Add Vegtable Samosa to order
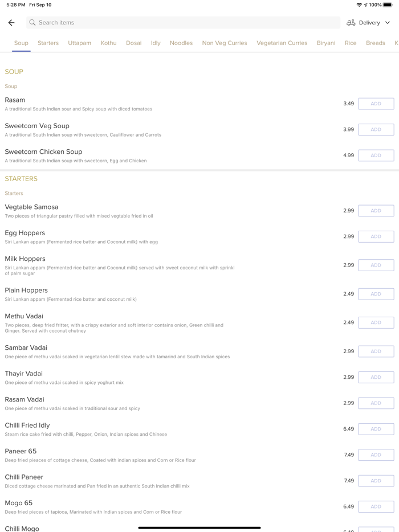 click(x=376, y=211)
